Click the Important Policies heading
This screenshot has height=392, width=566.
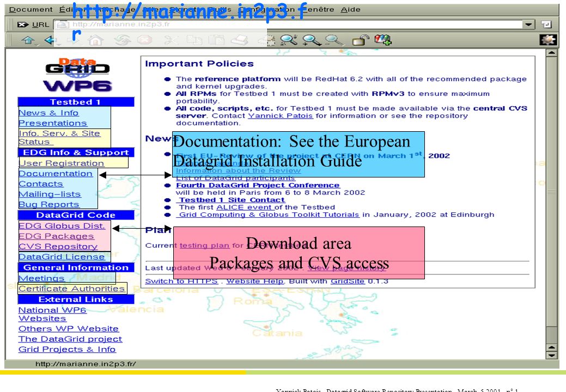[199, 64]
